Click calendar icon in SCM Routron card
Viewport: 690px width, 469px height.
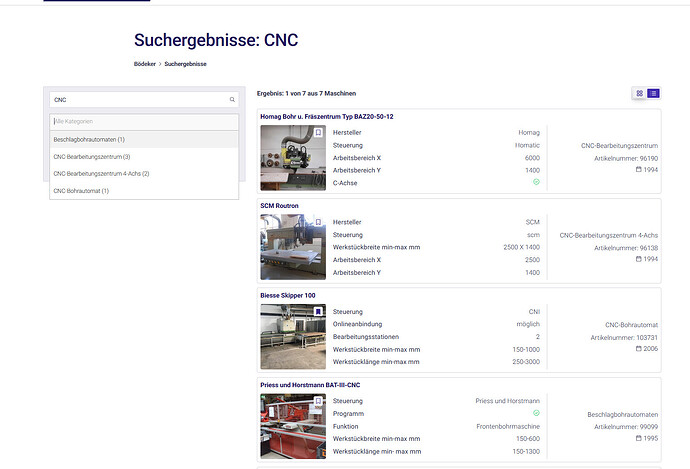pos(639,259)
